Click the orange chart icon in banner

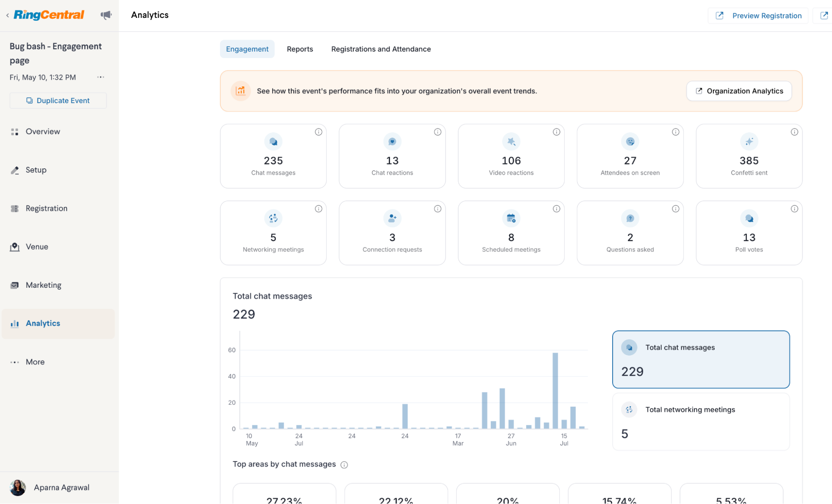[x=241, y=91]
